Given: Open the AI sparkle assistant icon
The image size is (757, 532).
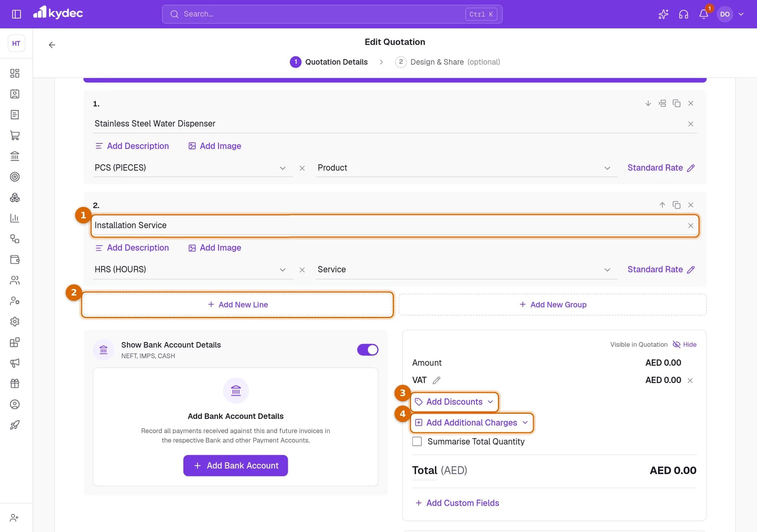Looking at the screenshot, I should (663, 14).
